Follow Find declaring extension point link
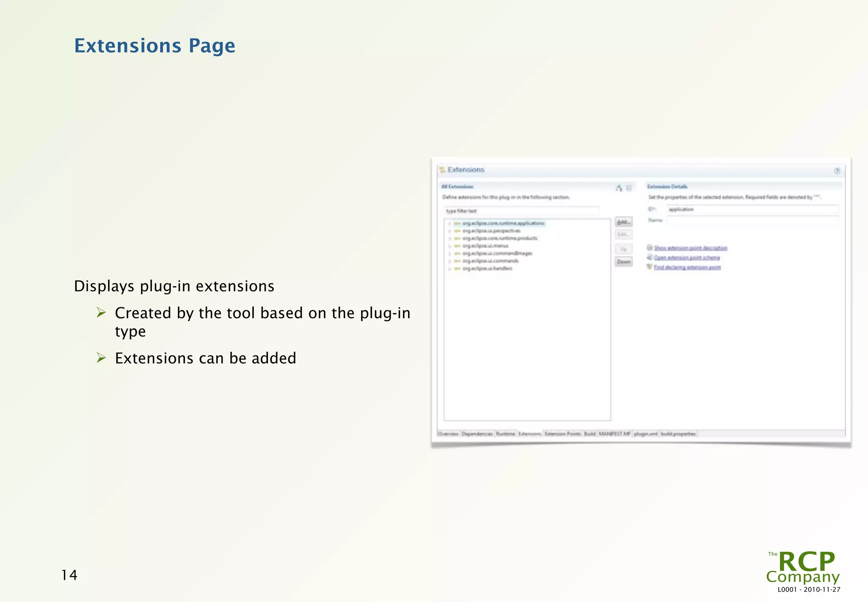868x602 pixels. point(687,267)
